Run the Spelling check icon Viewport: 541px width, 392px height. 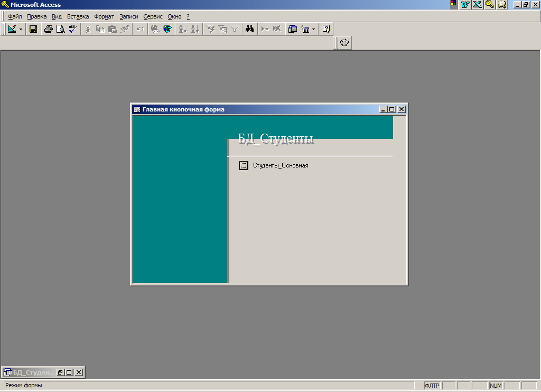pyautogui.click(x=72, y=29)
